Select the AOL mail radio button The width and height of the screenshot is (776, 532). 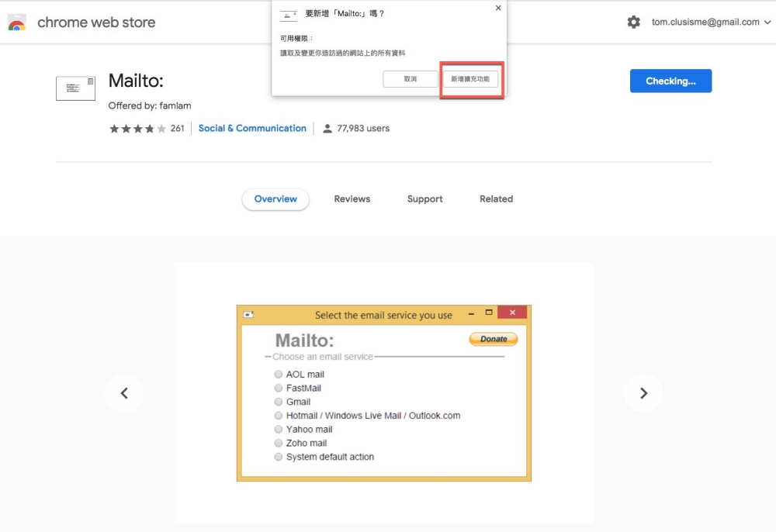pos(279,375)
